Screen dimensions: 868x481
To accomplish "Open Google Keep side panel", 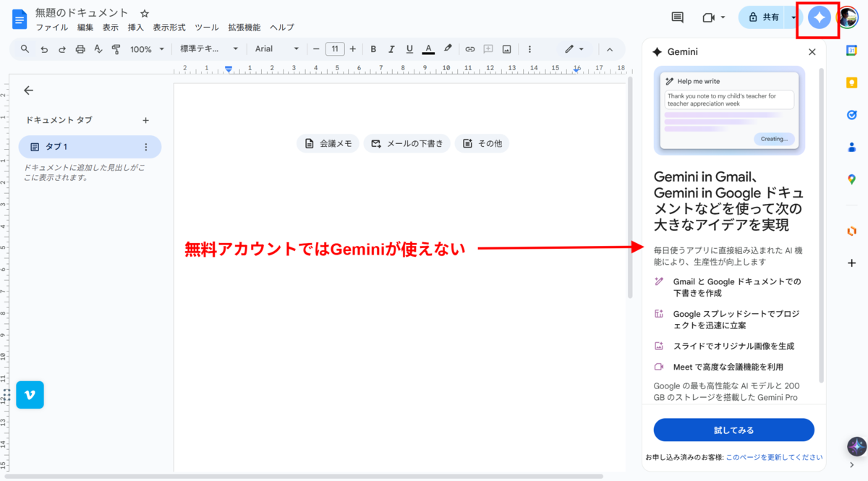I will (x=852, y=82).
